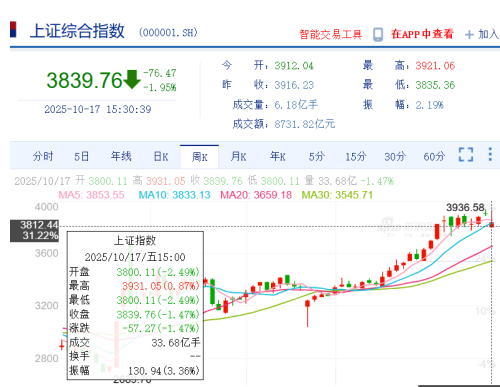Click the chart peak label 3936.58

465,208
